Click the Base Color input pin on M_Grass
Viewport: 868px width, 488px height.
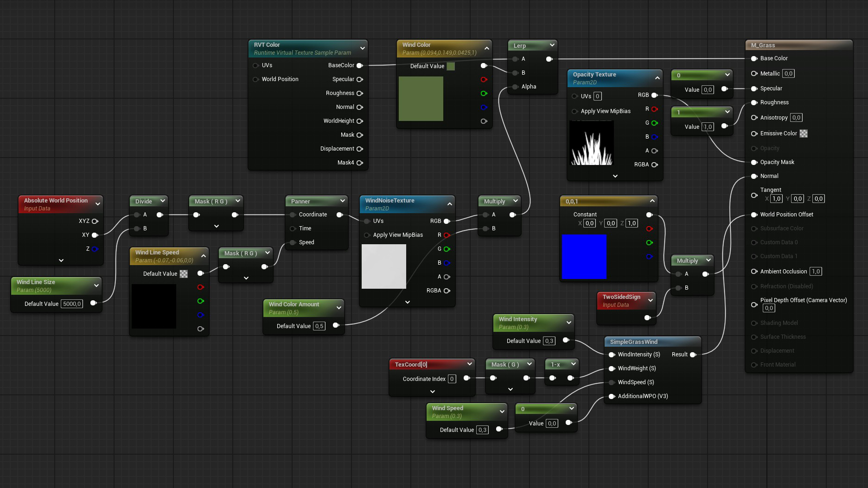[x=753, y=58]
